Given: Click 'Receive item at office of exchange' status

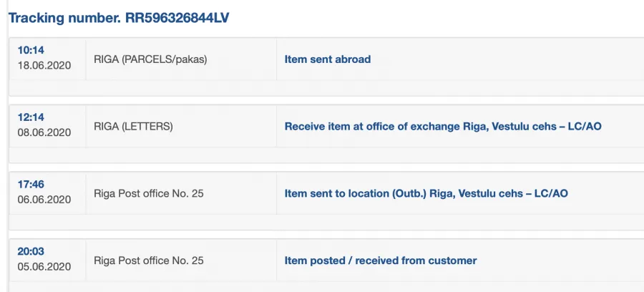Looking at the screenshot, I should [x=443, y=126].
